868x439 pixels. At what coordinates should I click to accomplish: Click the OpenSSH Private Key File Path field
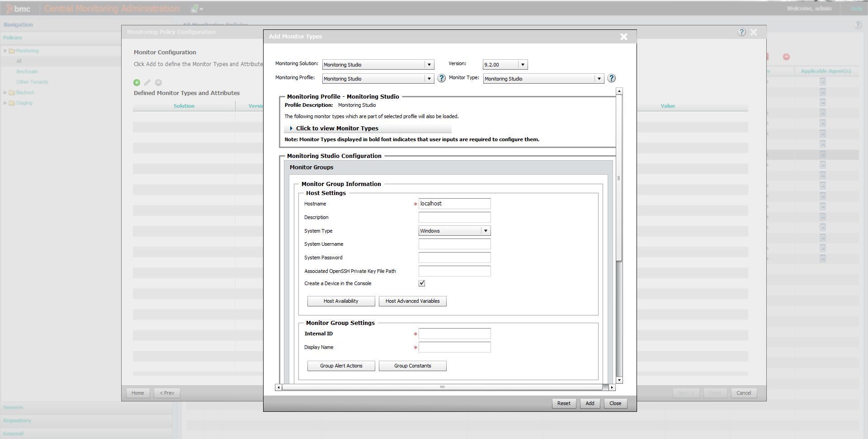454,271
